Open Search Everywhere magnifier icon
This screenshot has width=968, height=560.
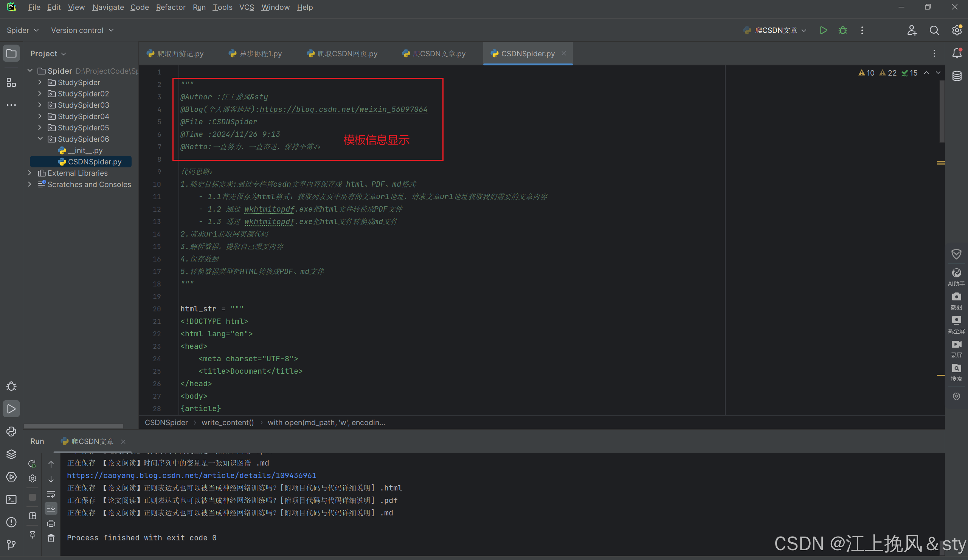tap(934, 30)
